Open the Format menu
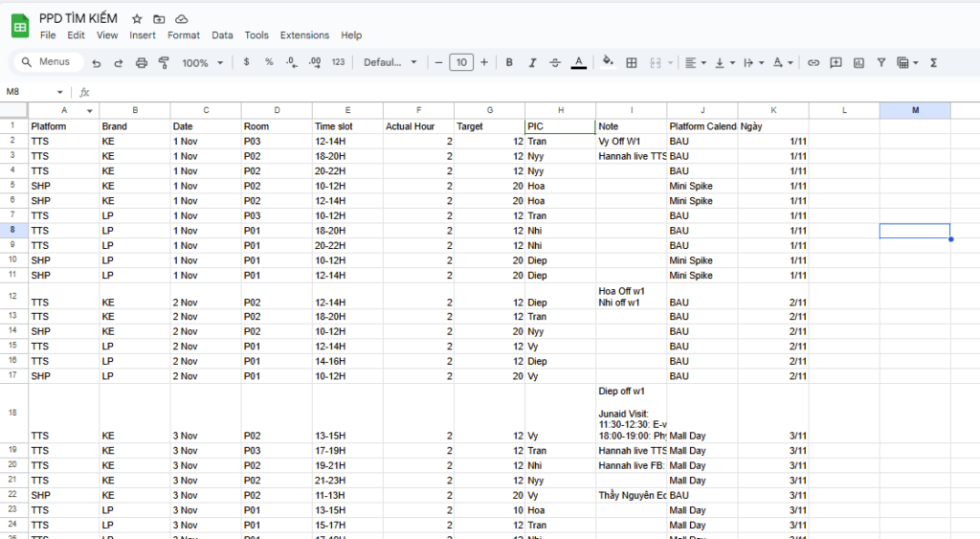 tap(184, 35)
